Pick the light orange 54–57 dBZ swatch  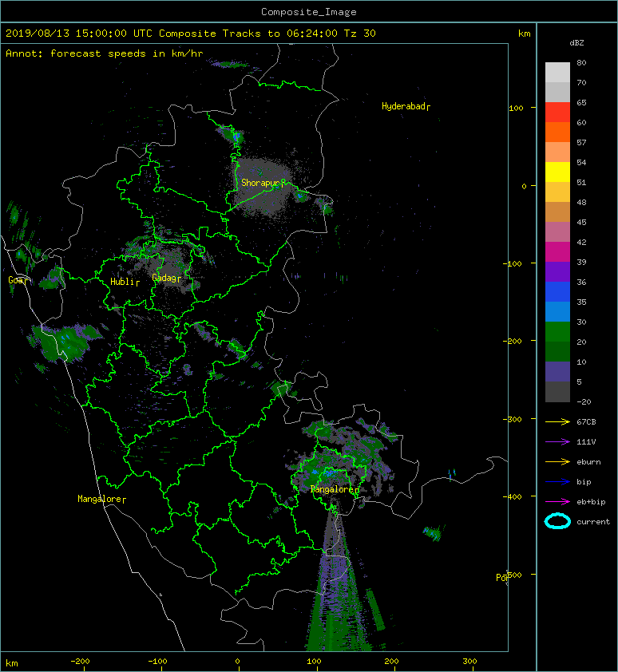pos(557,152)
